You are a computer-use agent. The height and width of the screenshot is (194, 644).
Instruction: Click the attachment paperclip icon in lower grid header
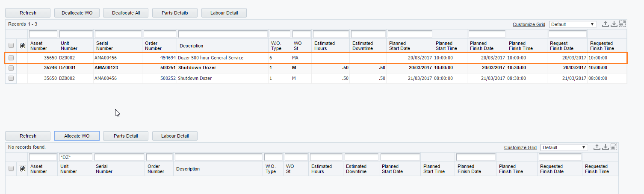point(23,169)
